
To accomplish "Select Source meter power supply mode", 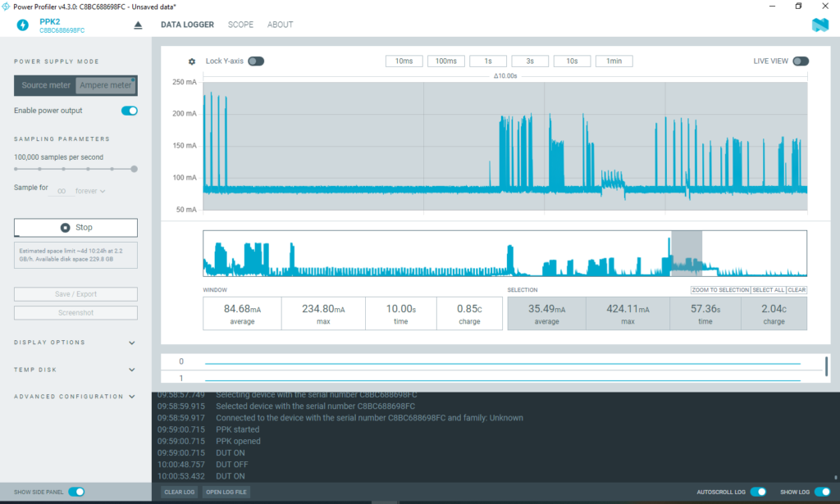I will coord(46,85).
